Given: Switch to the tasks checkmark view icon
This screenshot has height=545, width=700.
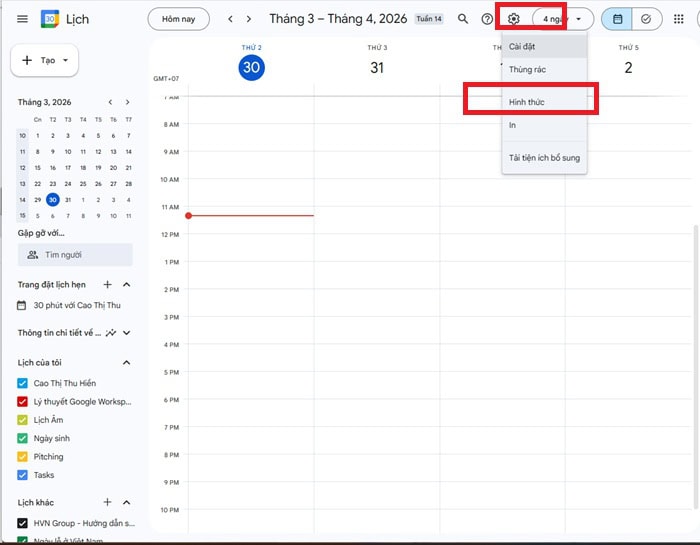Looking at the screenshot, I should [645, 19].
